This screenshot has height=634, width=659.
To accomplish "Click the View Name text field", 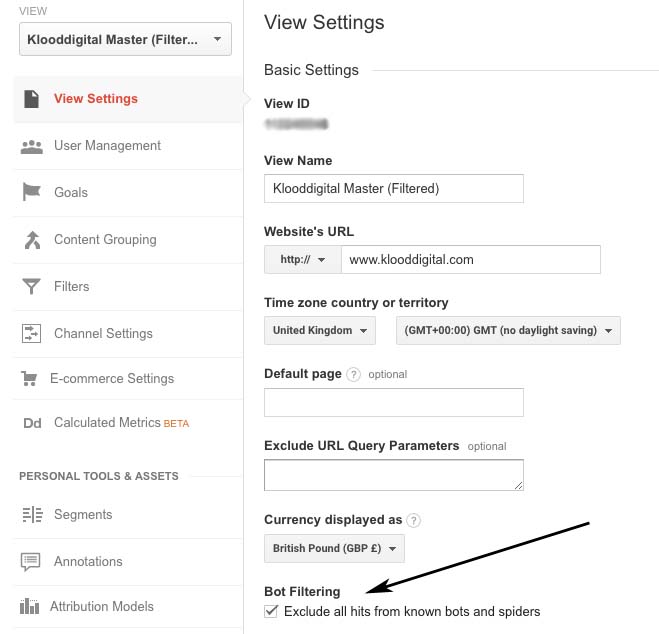I will click(x=393, y=188).
